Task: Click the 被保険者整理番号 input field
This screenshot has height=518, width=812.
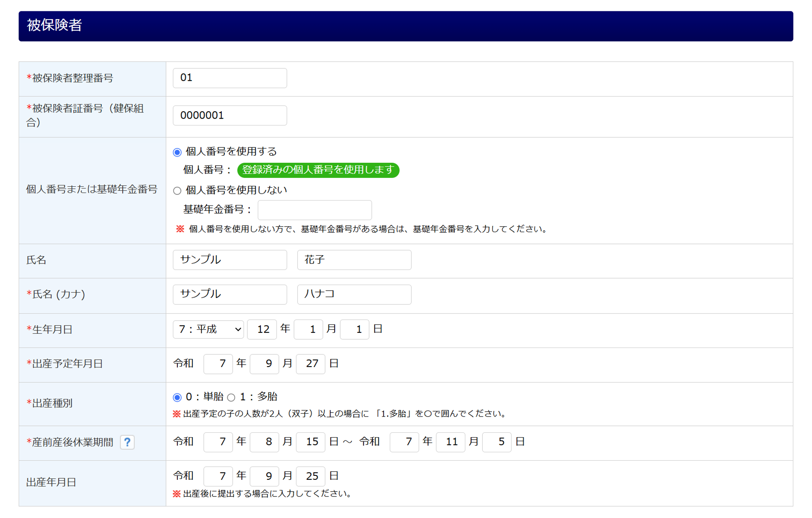Action: [230, 78]
